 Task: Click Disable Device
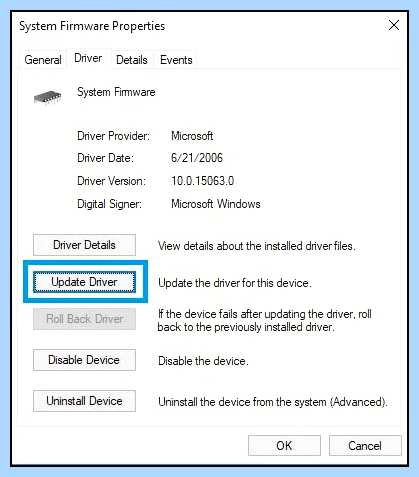tap(84, 360)
